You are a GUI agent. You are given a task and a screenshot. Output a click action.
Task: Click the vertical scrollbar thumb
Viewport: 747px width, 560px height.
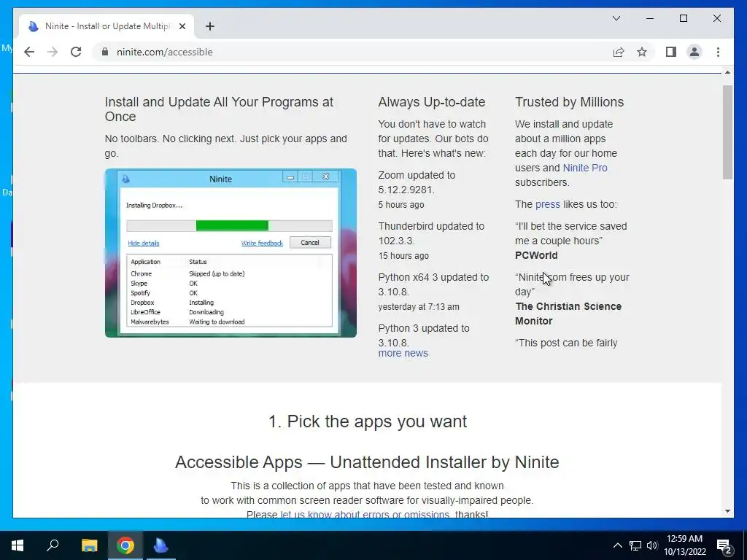pos(727,132)
